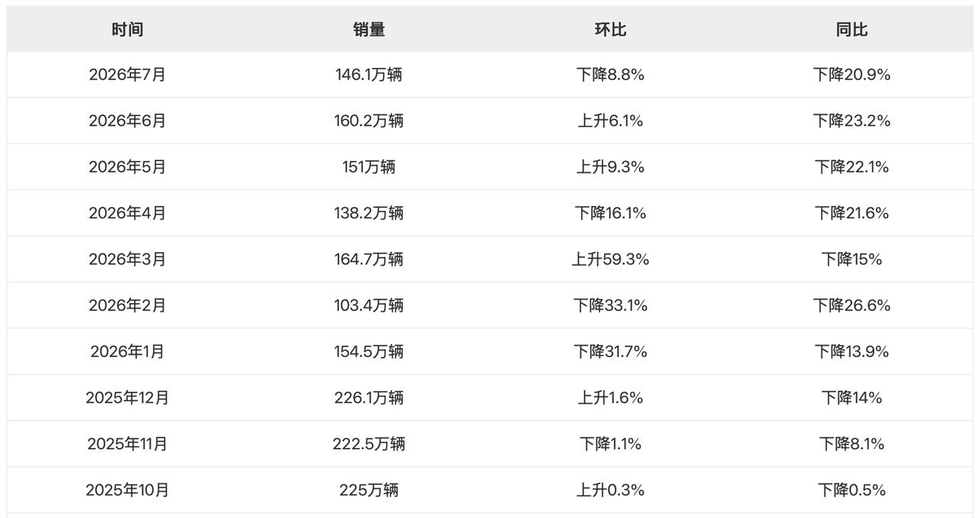This screenshot has height=518, width=980.
Task: Click the 222.5万辆 cell
Action: (x=369, y=444)
